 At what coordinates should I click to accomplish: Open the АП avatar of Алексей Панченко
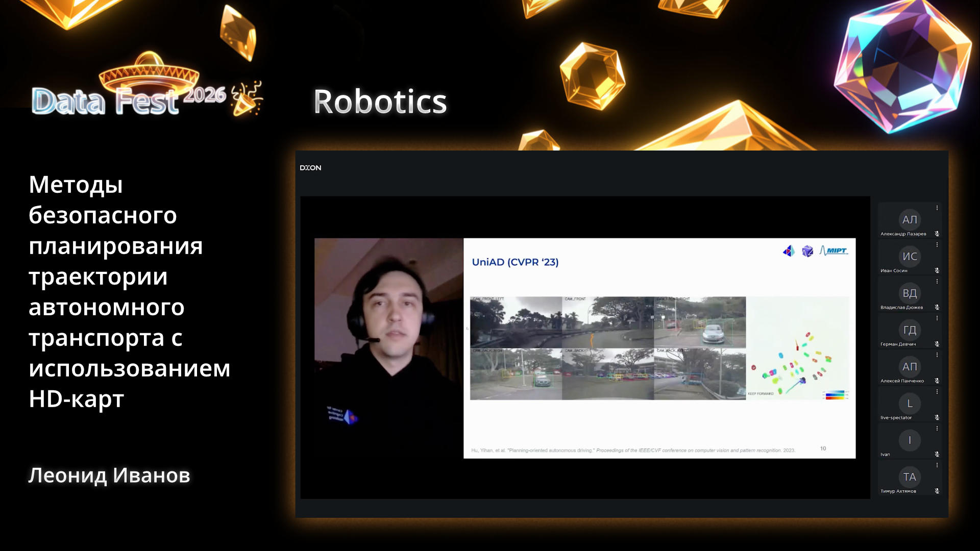[x=910, y=367]
